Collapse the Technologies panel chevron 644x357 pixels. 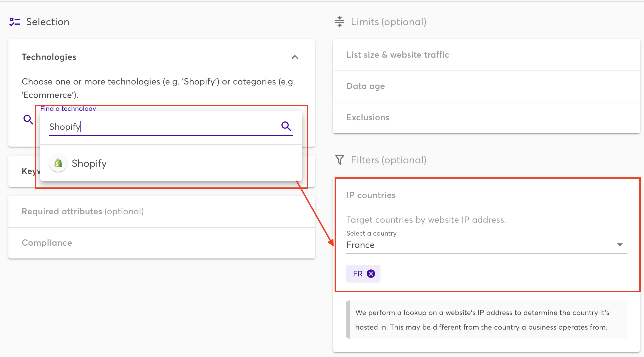[x=295, y=57]
